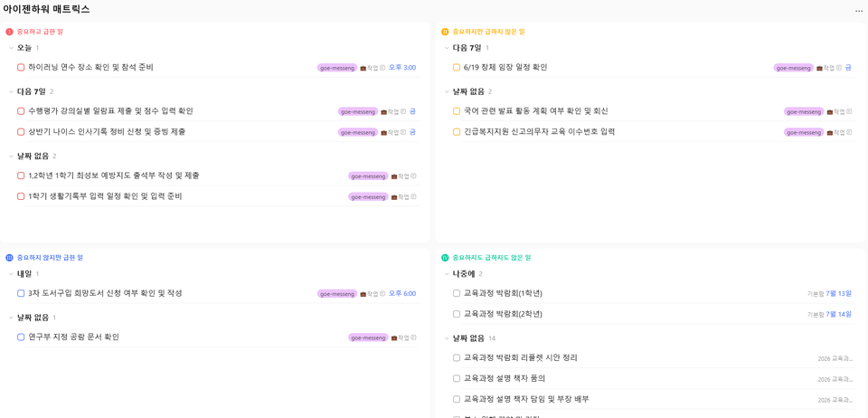The width and height of the screenshot is (868, 418).
Task: Tick the 교육과정 설명 책자 품의 checkbox
Action: [457, 378]
